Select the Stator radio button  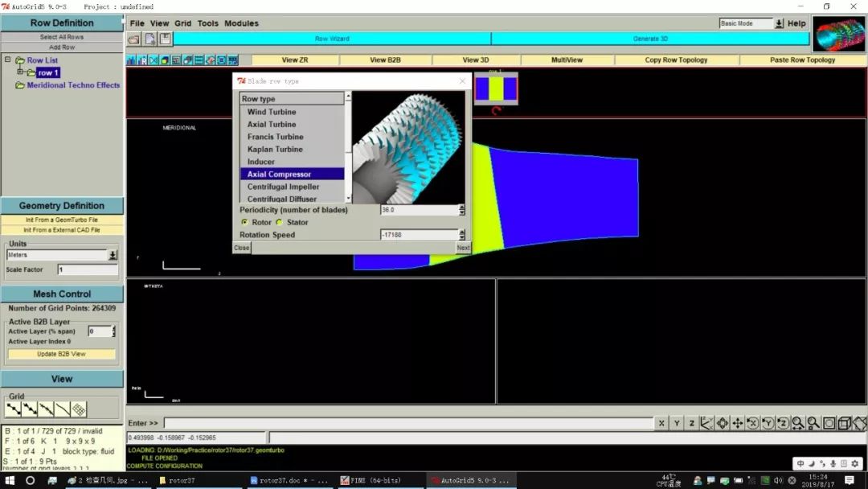(x=280, y=222)
